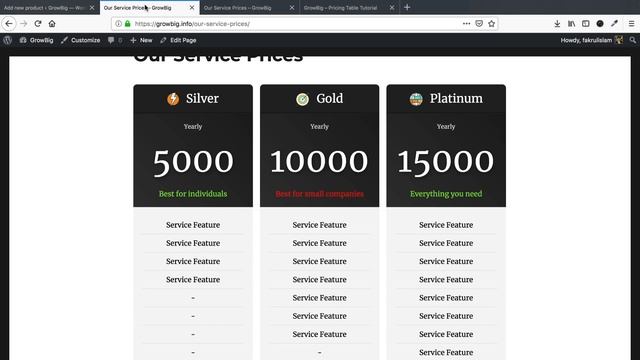Click the green padlock security icon
The width and height of the screenshot is (640, 360).
pyautogui.click(x=127, y=24)
